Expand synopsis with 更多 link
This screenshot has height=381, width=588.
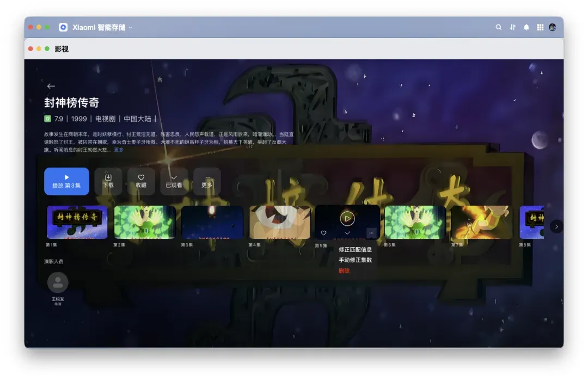click(119, 150)
